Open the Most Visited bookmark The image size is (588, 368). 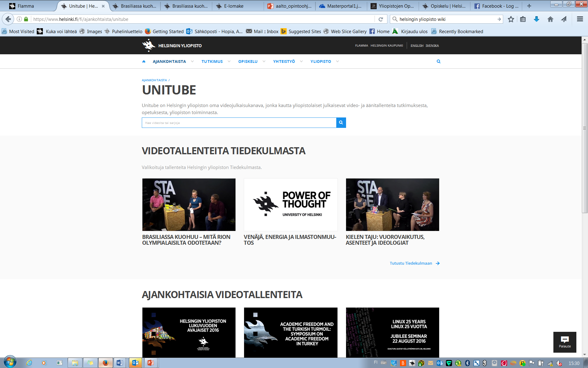coord(18,31)
